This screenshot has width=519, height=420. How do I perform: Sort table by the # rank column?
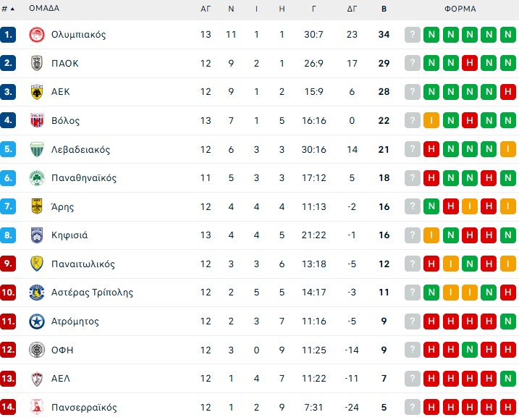8,9
